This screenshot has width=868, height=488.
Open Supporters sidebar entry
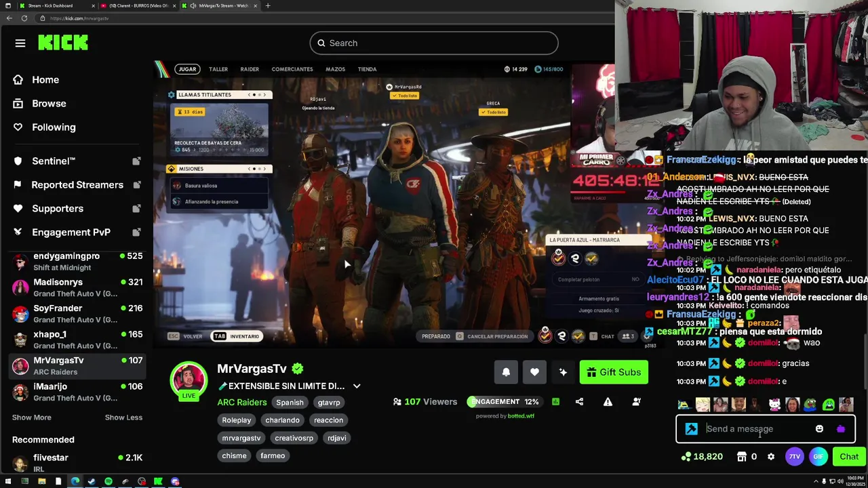(x=58, y=209)
